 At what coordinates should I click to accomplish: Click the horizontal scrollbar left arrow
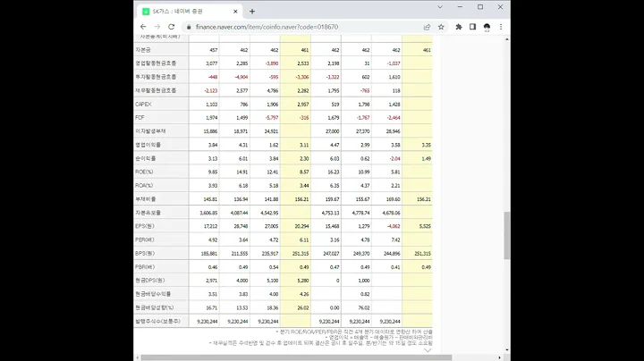click(x=137, y=357)
